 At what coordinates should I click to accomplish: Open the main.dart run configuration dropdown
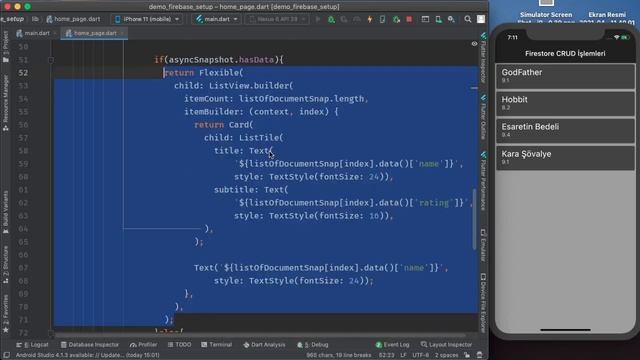[x=216, y=19]
